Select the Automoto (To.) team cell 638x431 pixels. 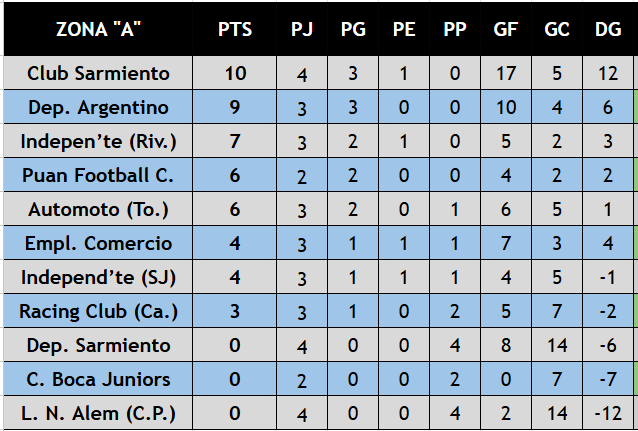[98, 209]
